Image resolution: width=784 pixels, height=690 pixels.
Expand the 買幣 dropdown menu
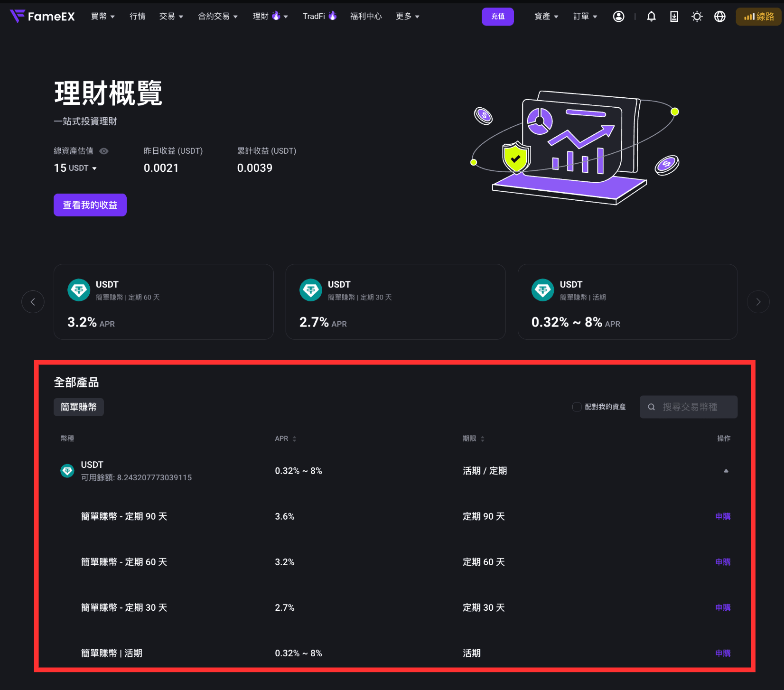tap(103, 17)
